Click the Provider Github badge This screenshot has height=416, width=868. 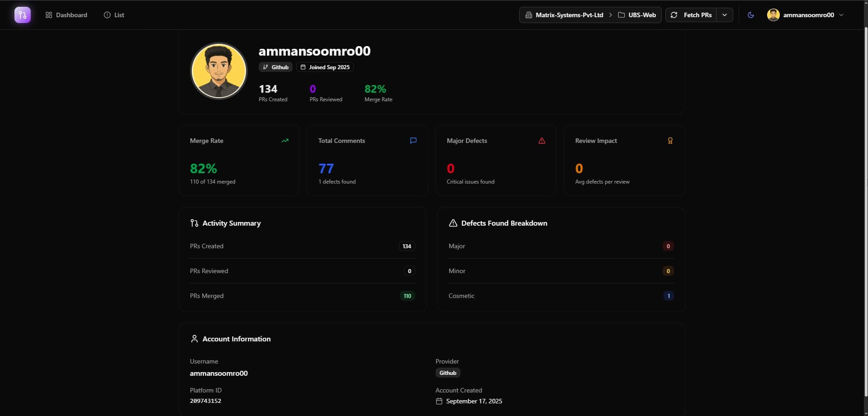pos(448,373)
